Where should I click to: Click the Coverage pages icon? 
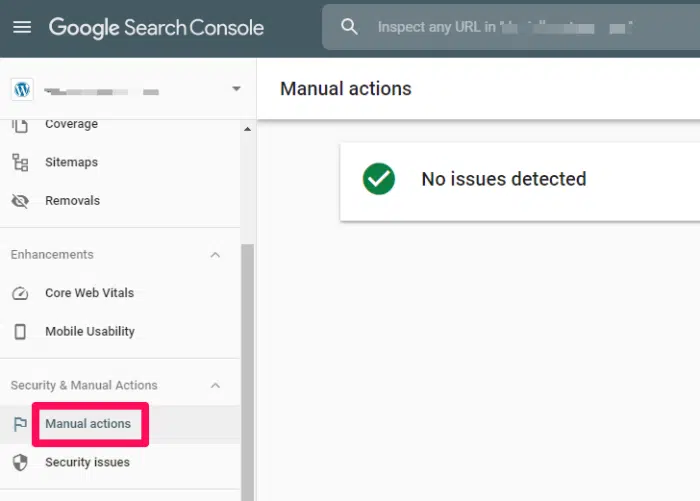tap(20, 125)
